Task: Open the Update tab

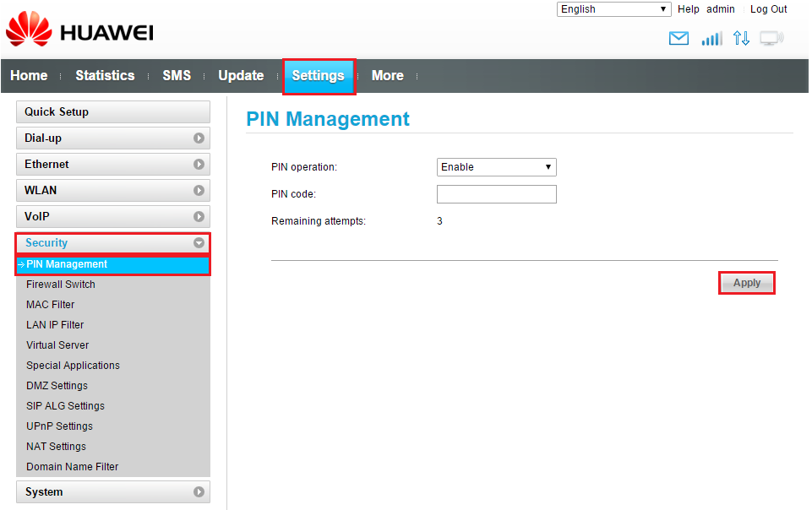Action: (x=241, y=75)
